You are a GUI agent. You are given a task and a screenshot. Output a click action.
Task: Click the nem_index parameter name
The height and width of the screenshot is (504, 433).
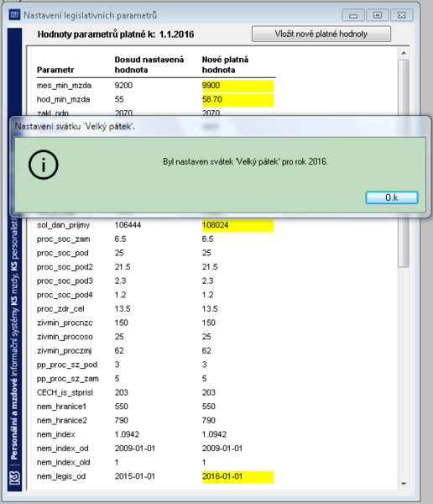click(56, 434)
